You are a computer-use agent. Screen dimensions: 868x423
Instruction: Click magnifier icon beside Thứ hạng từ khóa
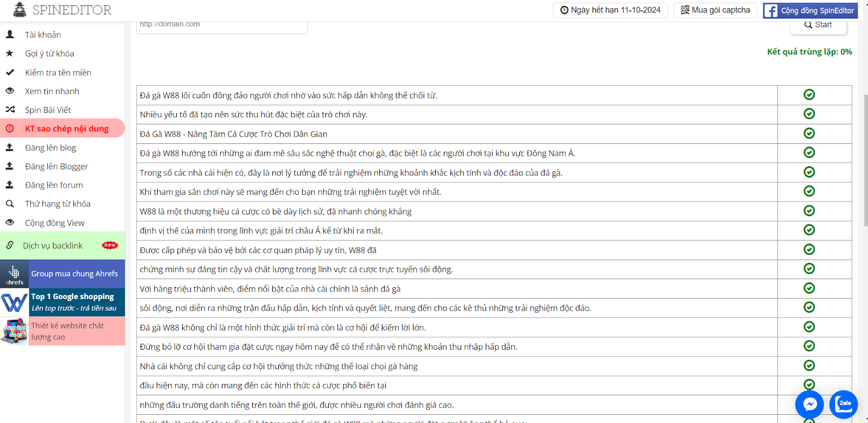click(10, 204)
